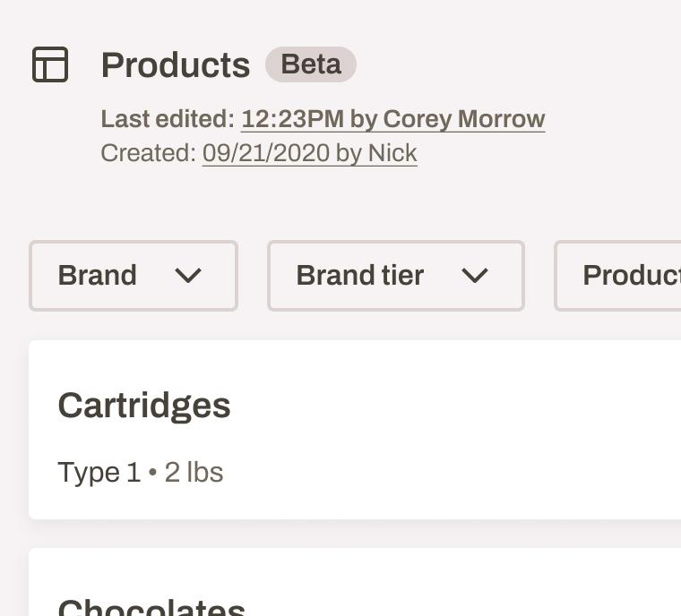Click the chevron arrow in Brand filter

click(x=188, y=276)
